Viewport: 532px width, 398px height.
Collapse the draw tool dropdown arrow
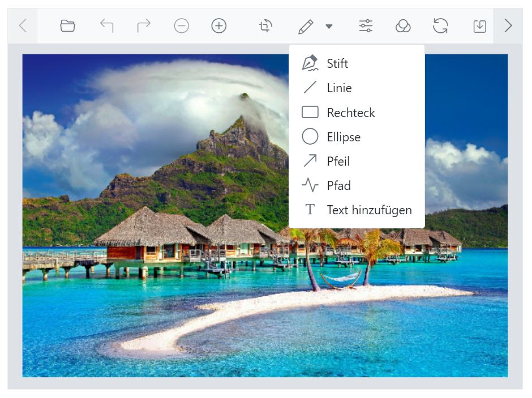329,27
